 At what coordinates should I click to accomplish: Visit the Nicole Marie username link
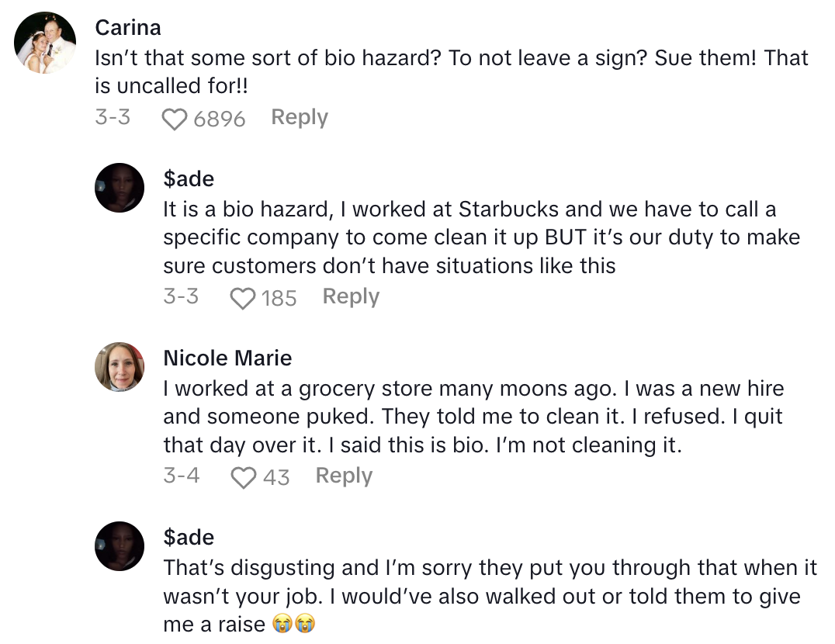coord(227,358)
